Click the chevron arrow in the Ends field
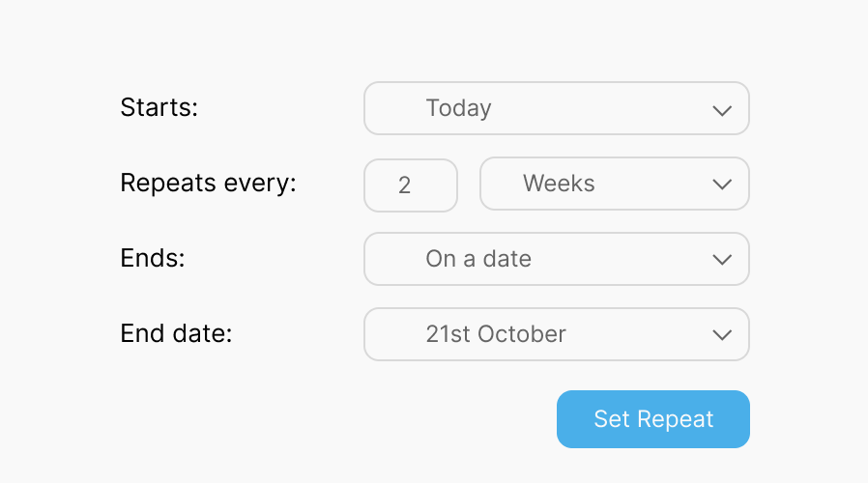Screen dimensions: 868x483 (721, 260)
